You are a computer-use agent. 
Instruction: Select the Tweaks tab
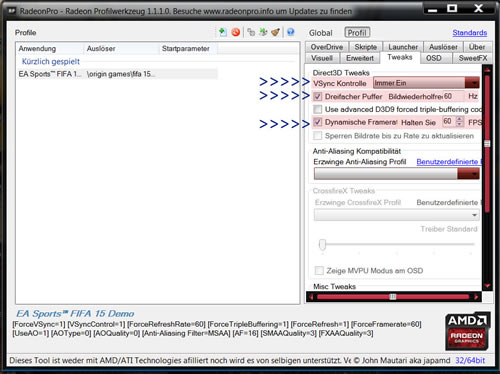click(x=400, y=57)
